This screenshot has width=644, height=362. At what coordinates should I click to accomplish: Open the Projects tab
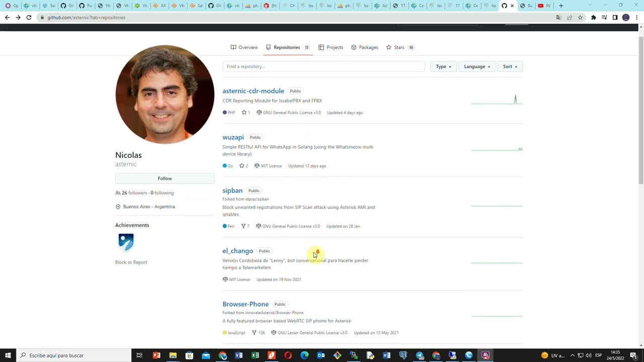(x=331, y=47)
